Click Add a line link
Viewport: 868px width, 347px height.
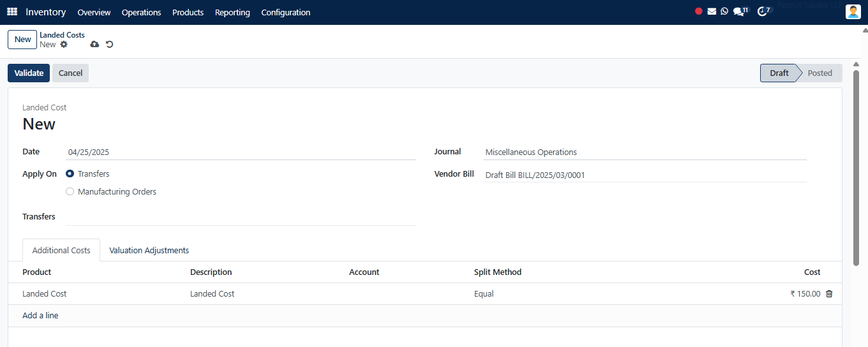click(x=40, y=316)
